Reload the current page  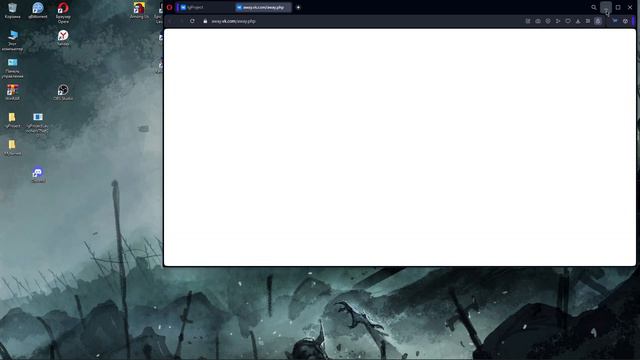pyautogui.click(x=192, y=21)
